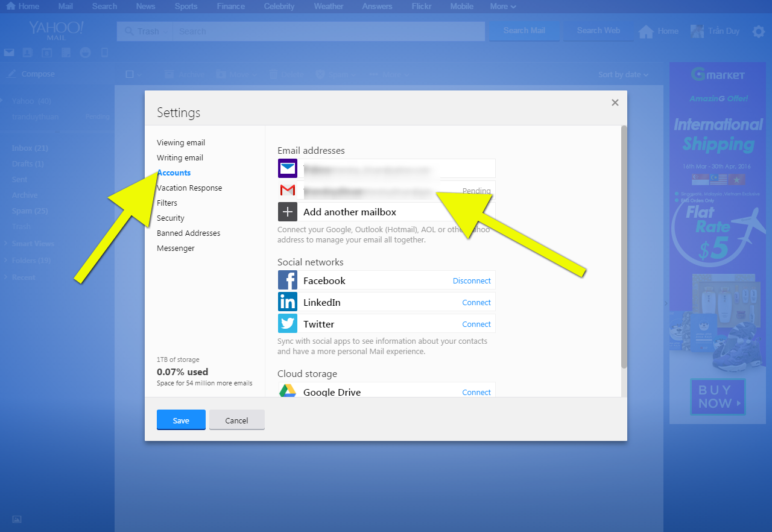Click the Yahoo Mail logo
This screenshot has width=772, height=532.
[x=56, y=30]
